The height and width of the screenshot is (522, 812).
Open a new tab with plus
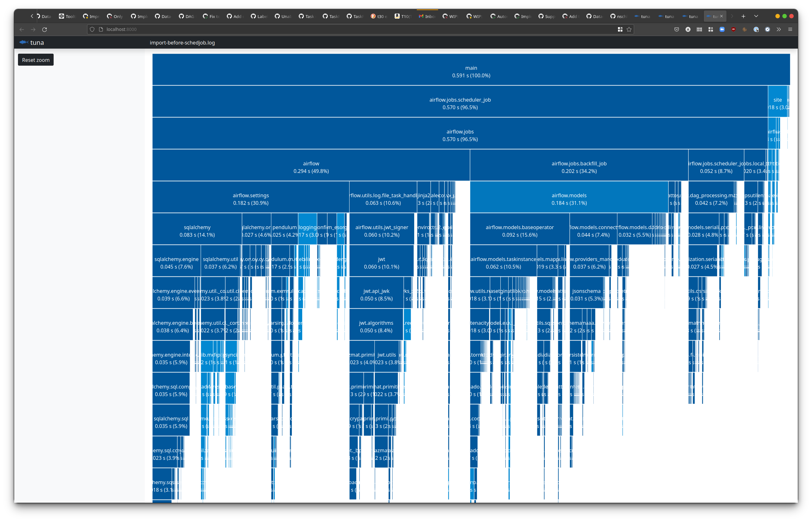[x=743, y=16]
